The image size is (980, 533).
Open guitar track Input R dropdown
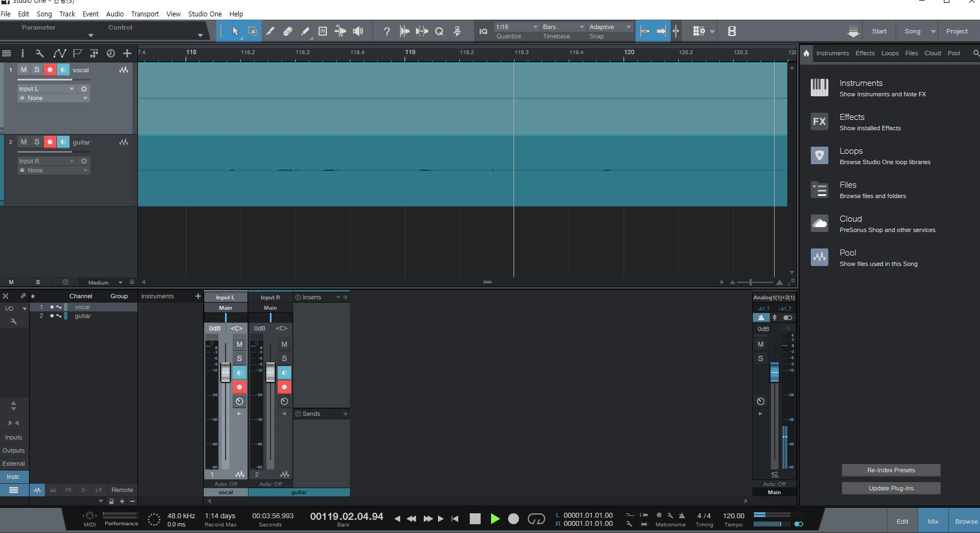point(47,161)
